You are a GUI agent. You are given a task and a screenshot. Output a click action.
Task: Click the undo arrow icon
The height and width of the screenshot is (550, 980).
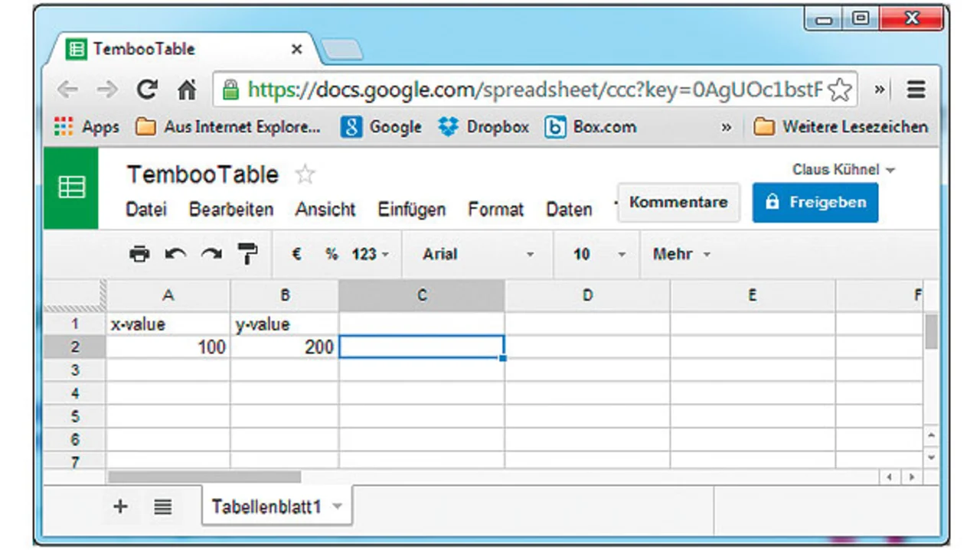click(x=175, y=254)
